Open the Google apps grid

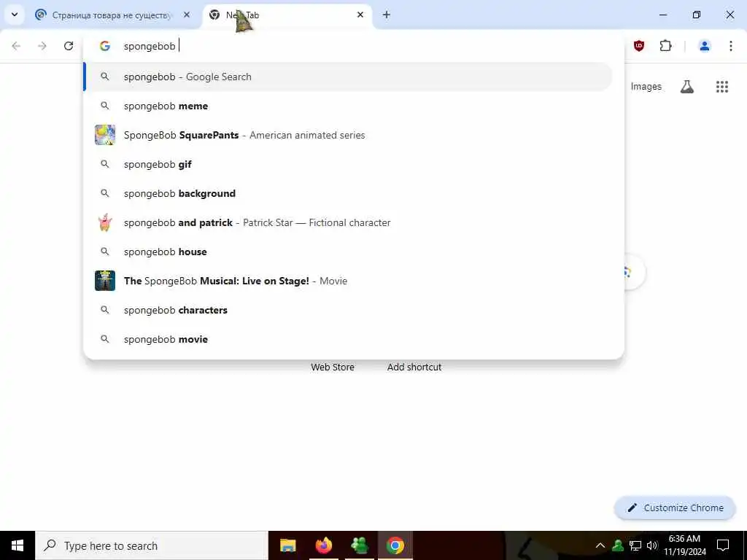tap(722, 87)
